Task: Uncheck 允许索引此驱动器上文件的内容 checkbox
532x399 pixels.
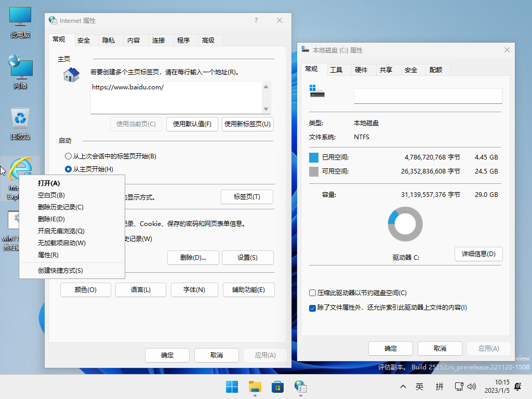Action: tap(312, 308)
